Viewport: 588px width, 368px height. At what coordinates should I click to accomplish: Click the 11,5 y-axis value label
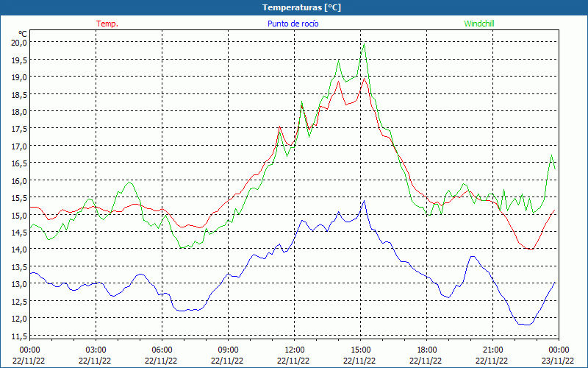pyautogui.click(x=19, y=336)
